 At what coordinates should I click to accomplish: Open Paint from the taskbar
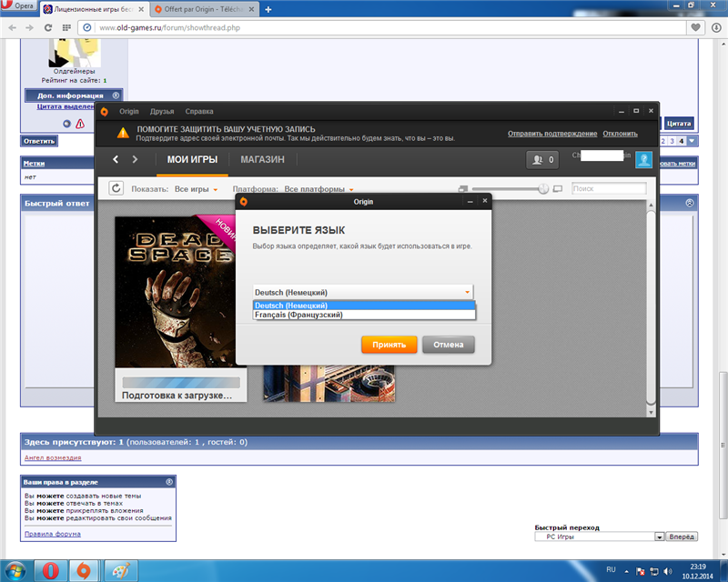point(120,570)
